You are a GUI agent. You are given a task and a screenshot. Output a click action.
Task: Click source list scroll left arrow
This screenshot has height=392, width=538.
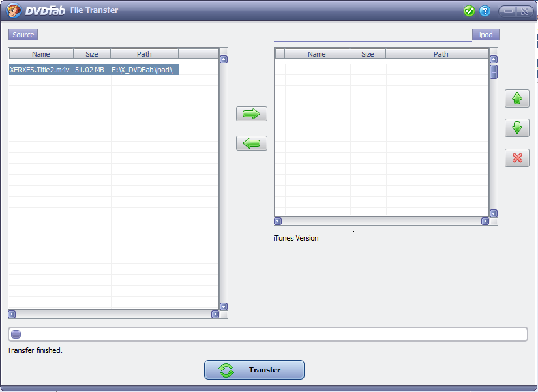pyautogui.click(x=12, y=314)
